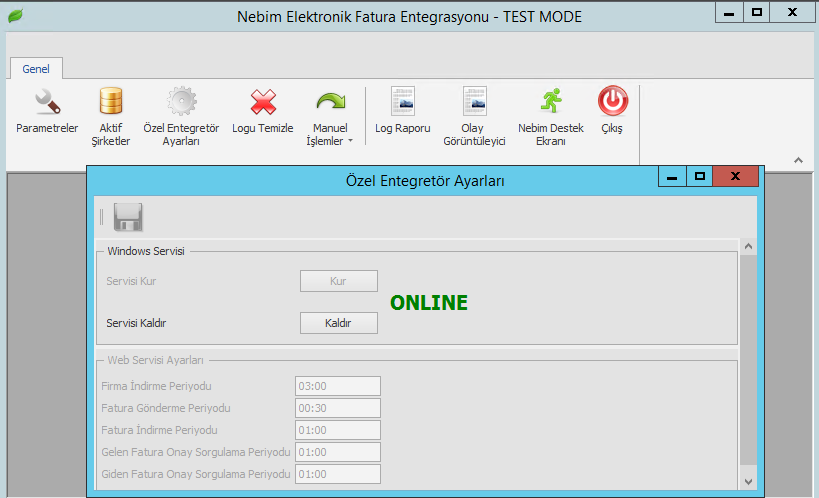
Task: Click the Logu Temizle red X icon
Action: tap(262, 102)
